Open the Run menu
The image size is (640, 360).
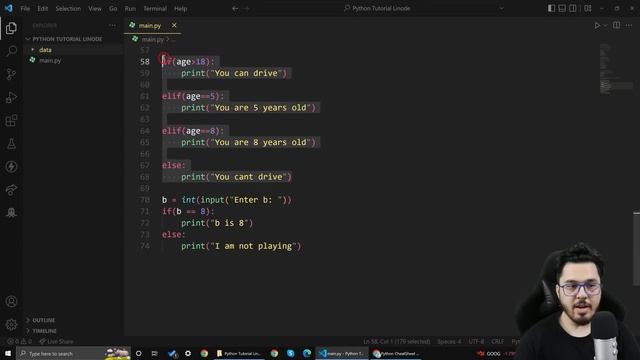[x=130, y=8]
